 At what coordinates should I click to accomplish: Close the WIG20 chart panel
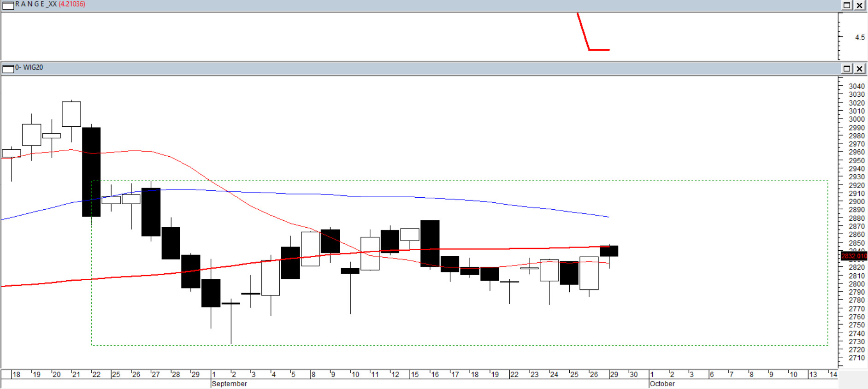(860, 69)
